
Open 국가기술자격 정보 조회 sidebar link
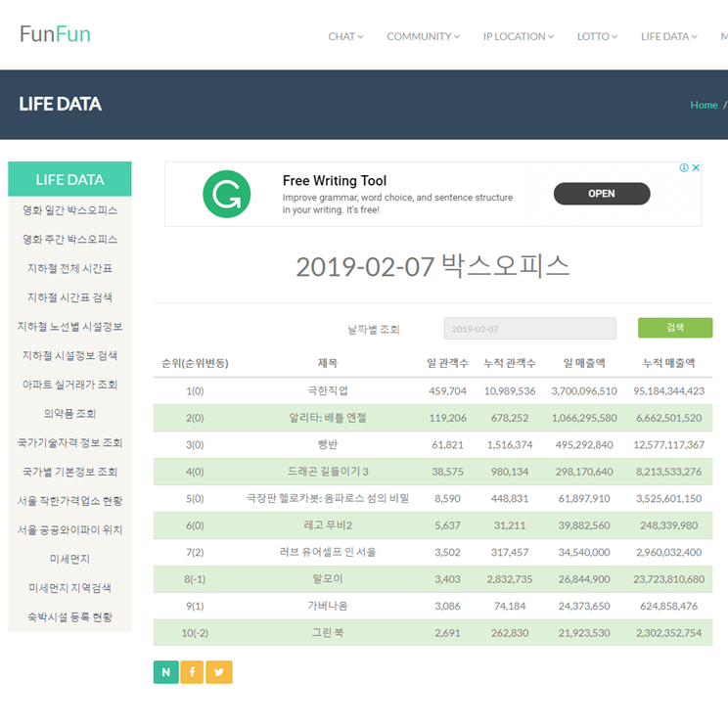(69, 442)
